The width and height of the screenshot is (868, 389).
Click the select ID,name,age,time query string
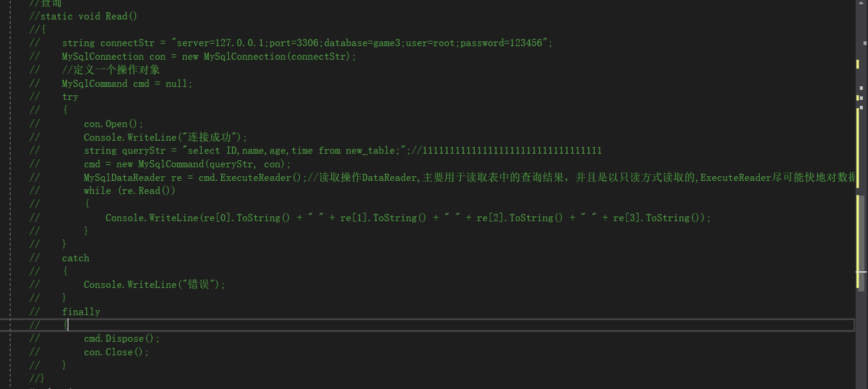click(x=293, y=151)
